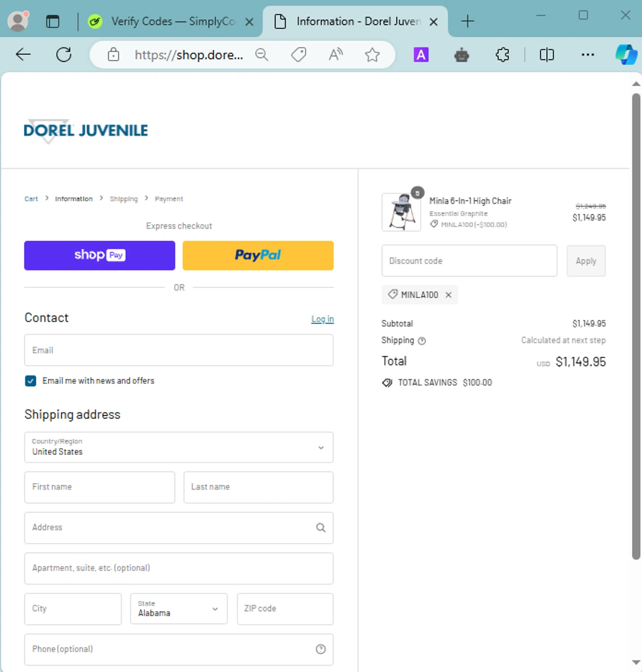Start Read aloud from address bar
Image resolution: width=642 pixels, height=672 pixels.
coord(336,55)
